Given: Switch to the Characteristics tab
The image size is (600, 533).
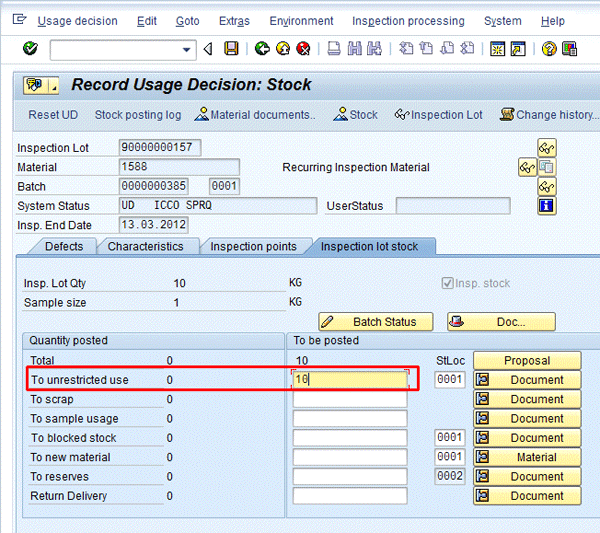Looking at the screenshot, I should (146, 246).
